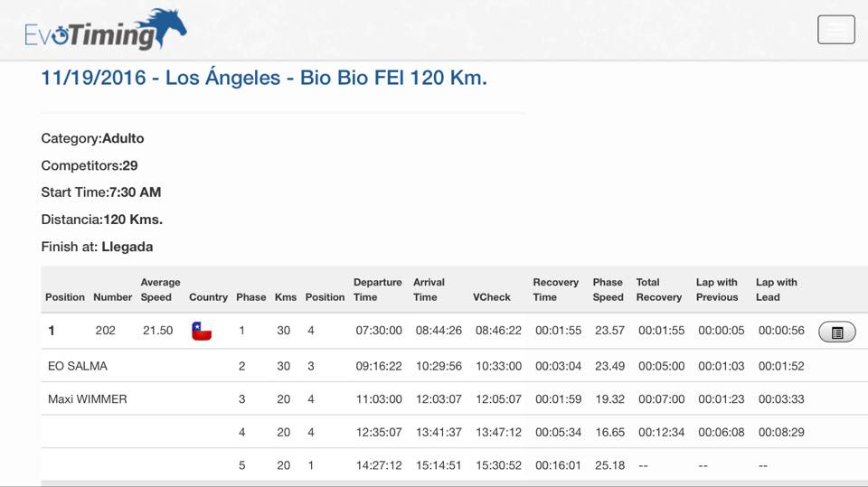Click the Total Recovery column header
The height and width of the screenshot is (487, 868).
pyautogui.click(x=659, y=289)
